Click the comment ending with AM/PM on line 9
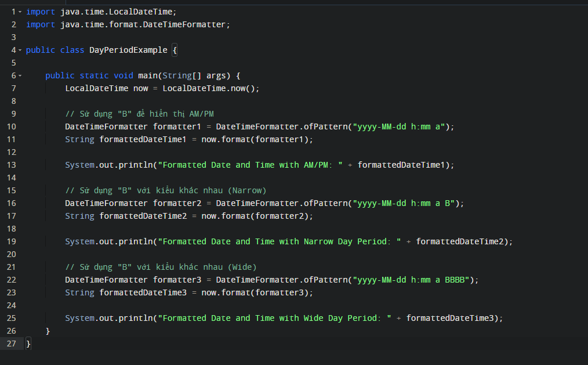 [x=139, y=114]
